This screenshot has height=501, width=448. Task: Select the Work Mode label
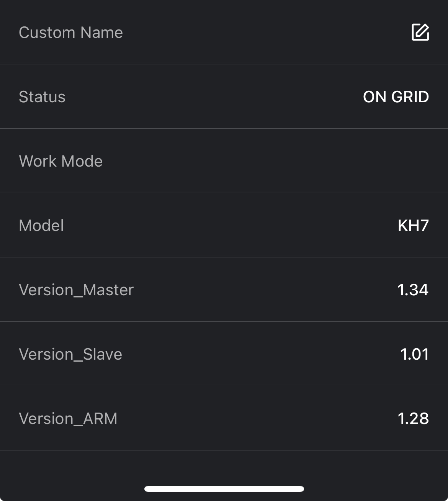point(60,161)
